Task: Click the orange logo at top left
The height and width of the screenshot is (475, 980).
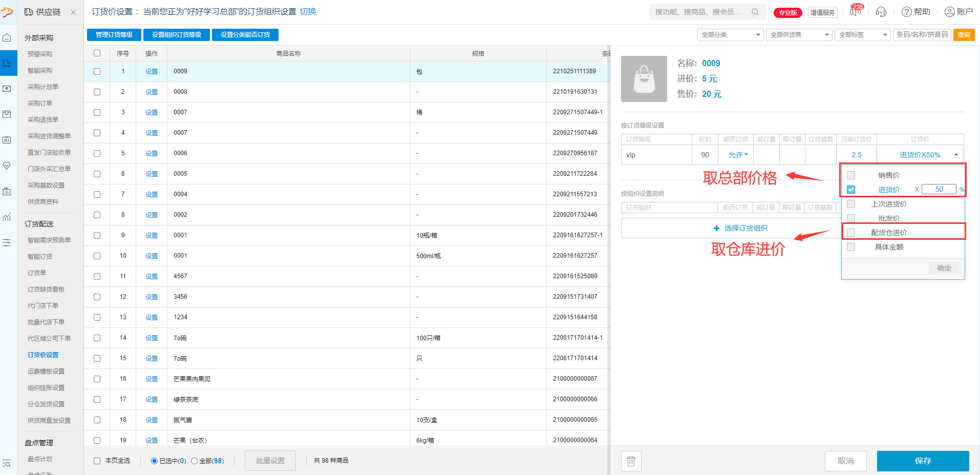Action: (7, 12)
